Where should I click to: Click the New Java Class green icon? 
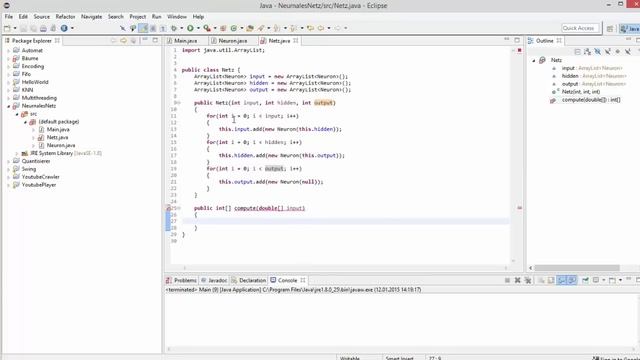point(234,28)
